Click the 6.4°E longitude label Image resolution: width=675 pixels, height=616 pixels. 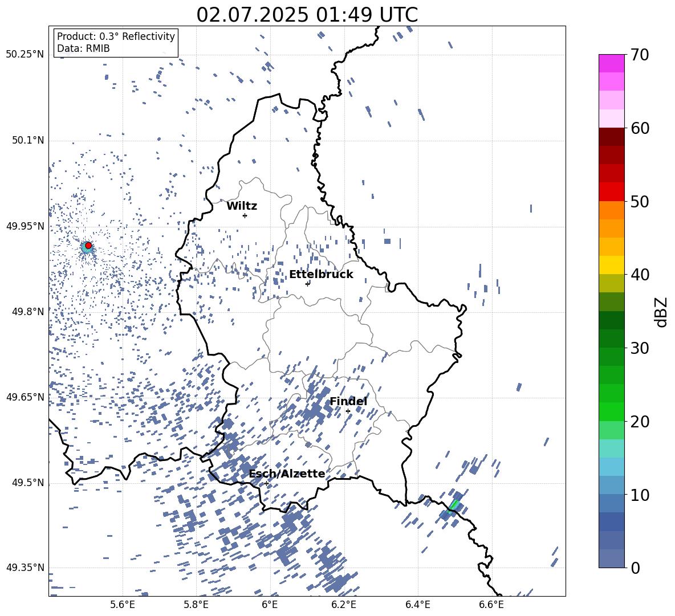point(417,605)
